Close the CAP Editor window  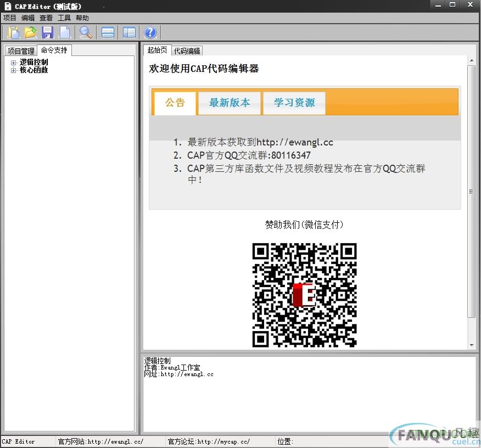pos(469,5)
